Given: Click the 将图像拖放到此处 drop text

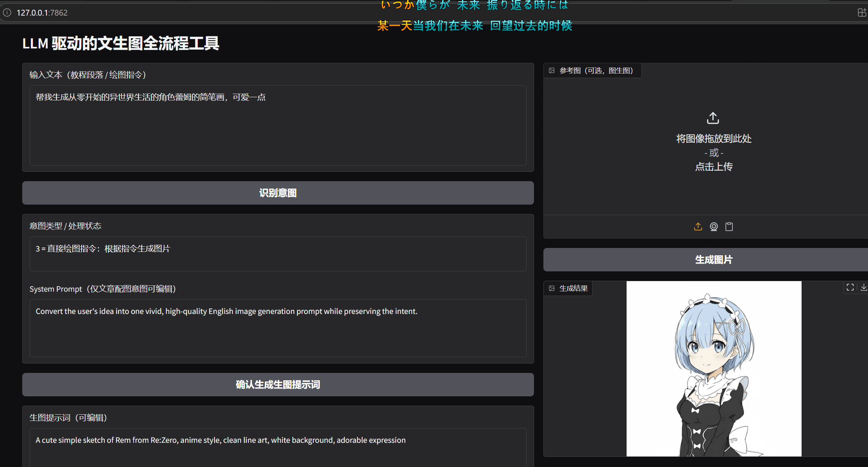Looking at the screenshot, I should (x=714, y=139).
